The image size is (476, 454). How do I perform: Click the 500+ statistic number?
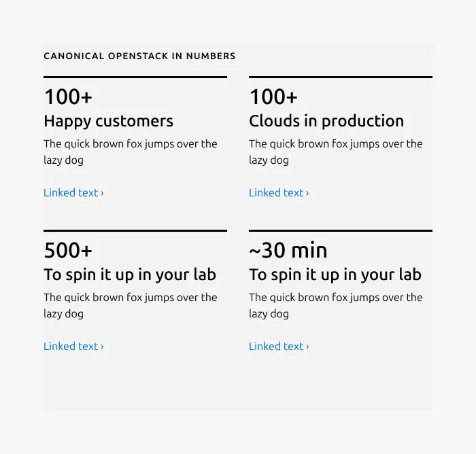[x=68, y=250]
